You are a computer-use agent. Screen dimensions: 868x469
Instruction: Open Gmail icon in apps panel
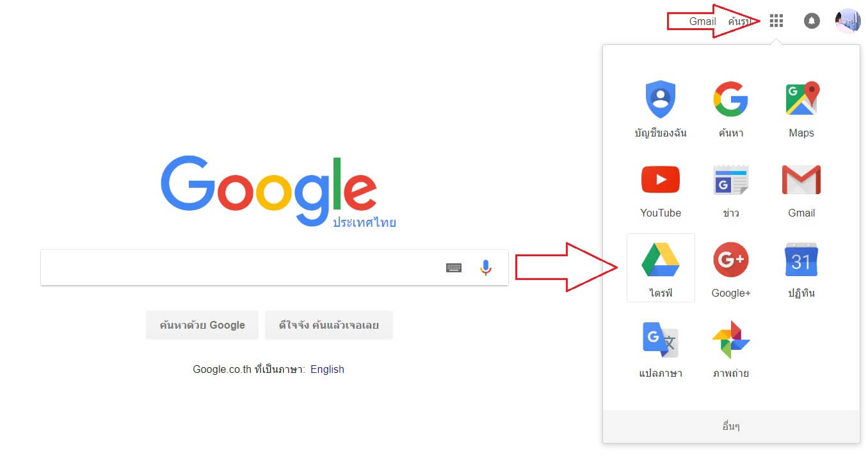point(801,180)
